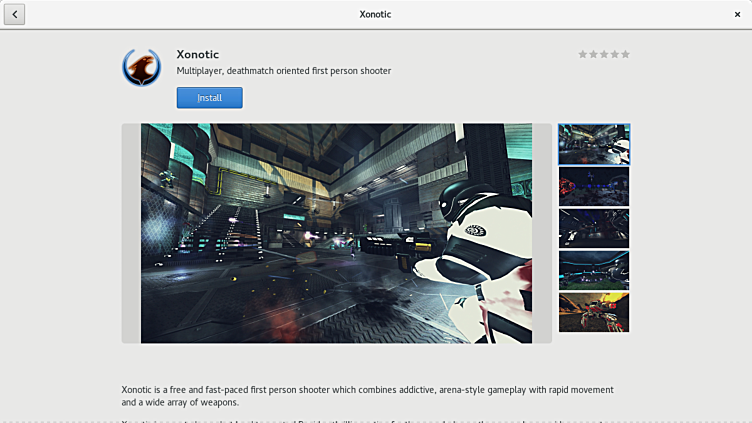The image size is (752, 423).
Task: Click the gray margin left of main screenshot
Action: [131, 233]
